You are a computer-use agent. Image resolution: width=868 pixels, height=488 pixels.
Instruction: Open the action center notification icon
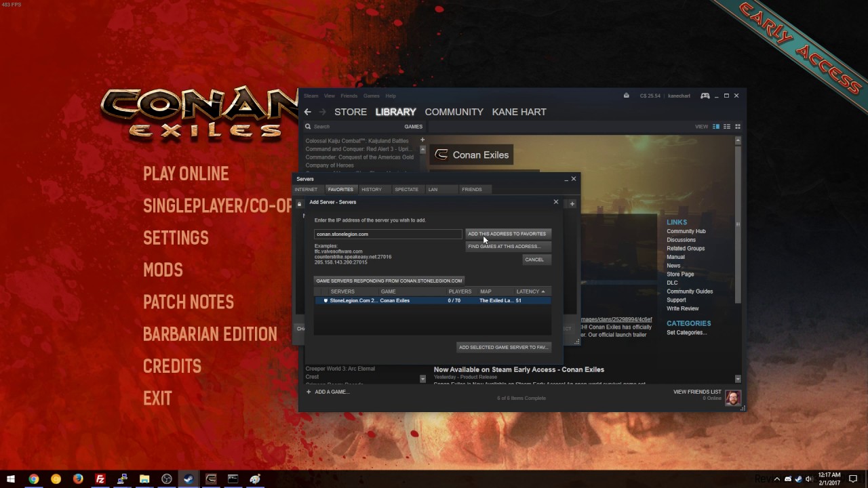(853, 479)
